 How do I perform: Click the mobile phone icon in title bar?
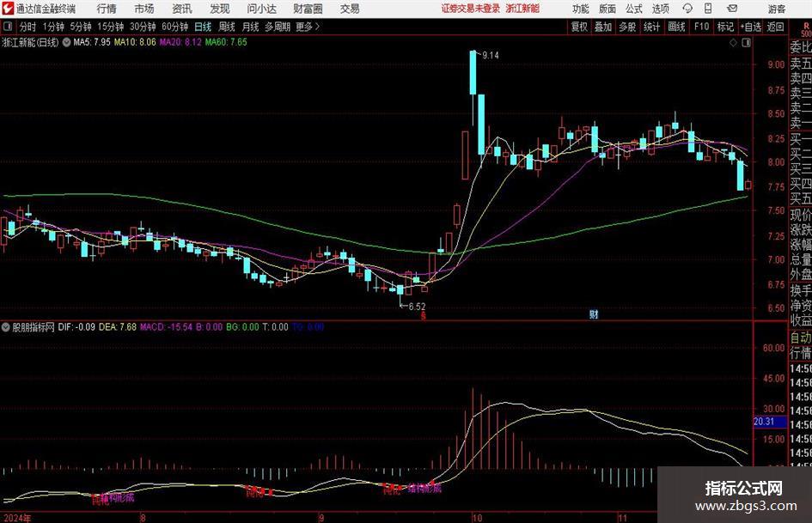point(708,9)
